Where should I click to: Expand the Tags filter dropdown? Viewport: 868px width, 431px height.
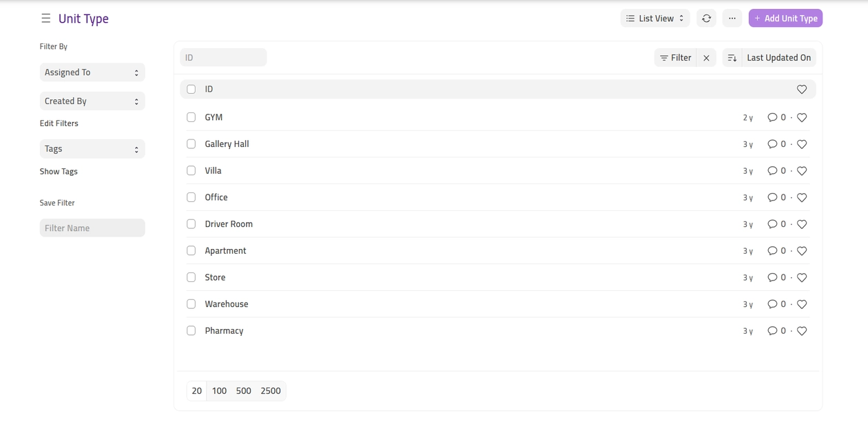pos(92,149)
